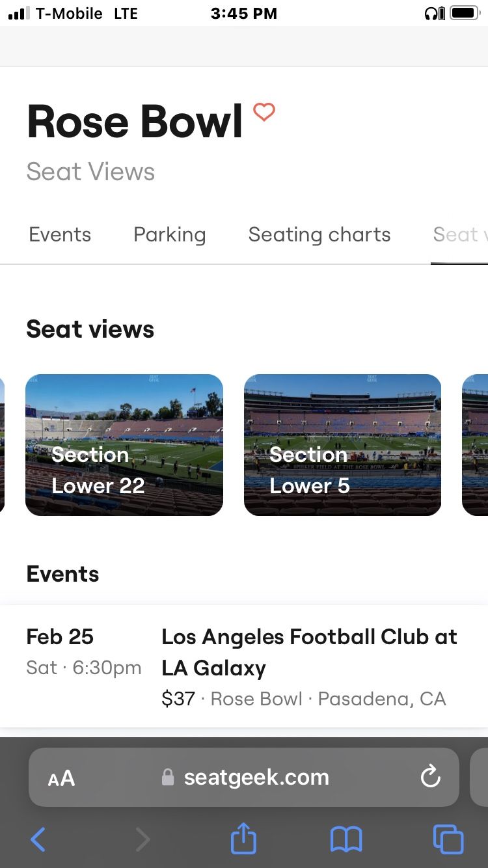Tap the AA text size button
The height and width of the screenshot is (868, 488).
point(61,778)
